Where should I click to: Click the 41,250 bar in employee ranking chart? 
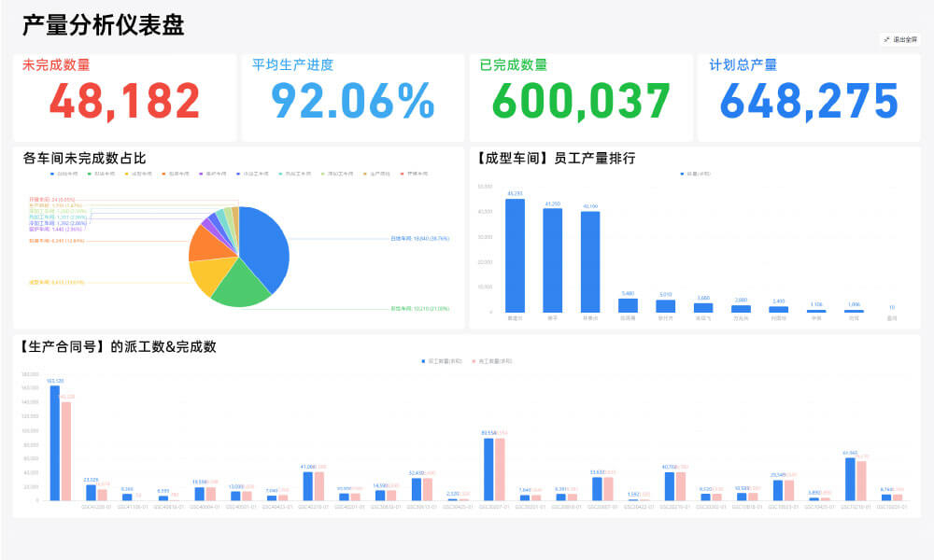552,260
